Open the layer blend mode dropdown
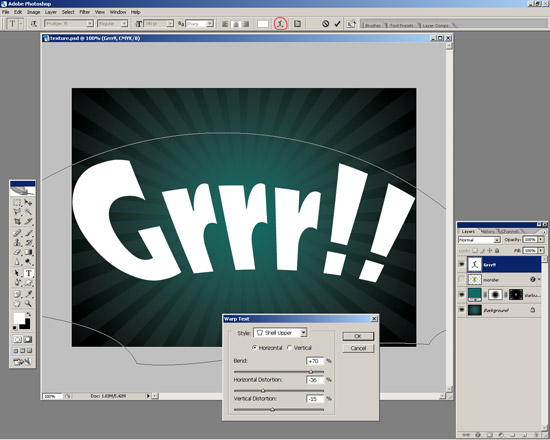The image size is (550, 440). pyautogui.click(x=497, y=240)
